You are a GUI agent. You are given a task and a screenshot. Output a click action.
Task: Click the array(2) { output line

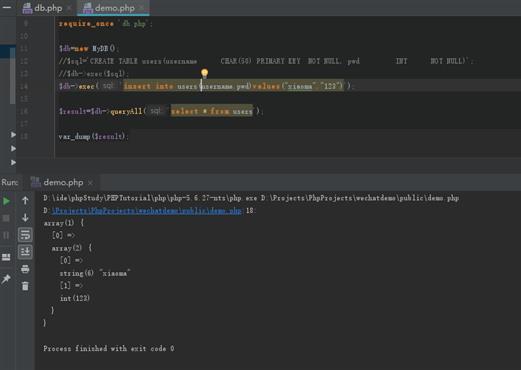click(x=72, y=248)
